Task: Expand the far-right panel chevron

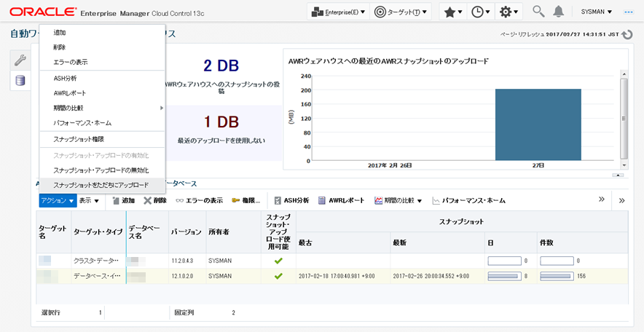Action: (x=622, y=201)
